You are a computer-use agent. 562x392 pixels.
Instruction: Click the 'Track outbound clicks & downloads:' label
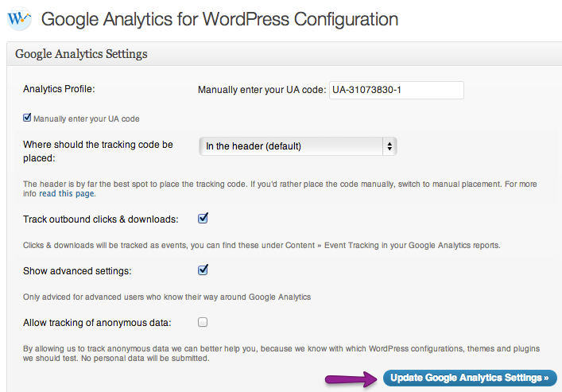click(100, 219)
